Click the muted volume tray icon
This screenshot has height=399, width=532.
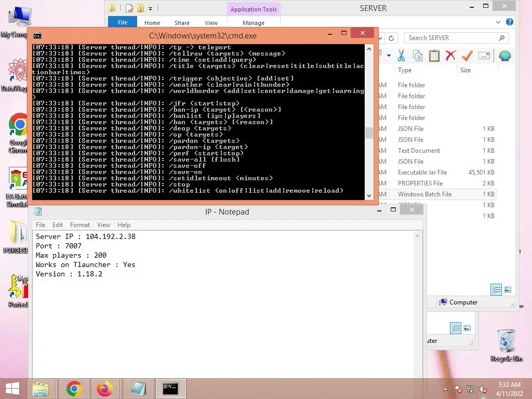483,389
